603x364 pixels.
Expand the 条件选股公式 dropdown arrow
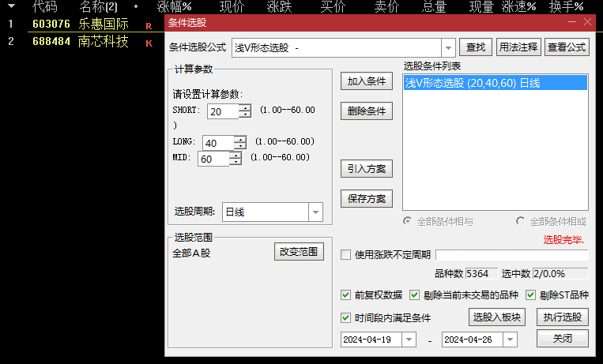coord(448,48)
